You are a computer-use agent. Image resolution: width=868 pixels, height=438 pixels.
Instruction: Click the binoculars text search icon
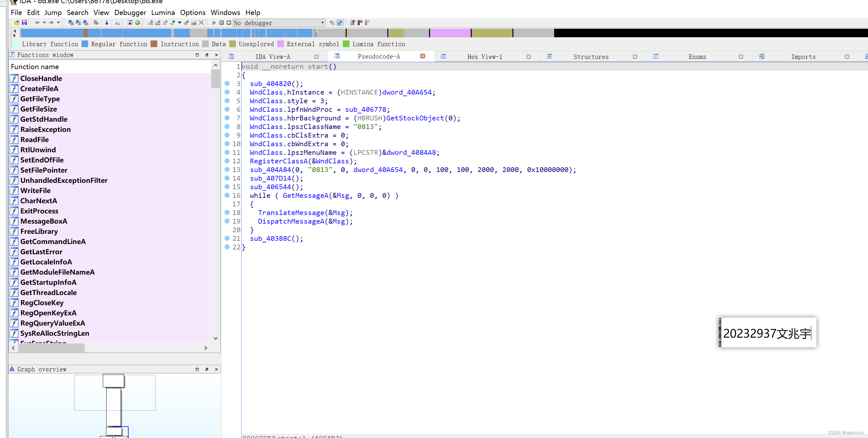[78, 23]
